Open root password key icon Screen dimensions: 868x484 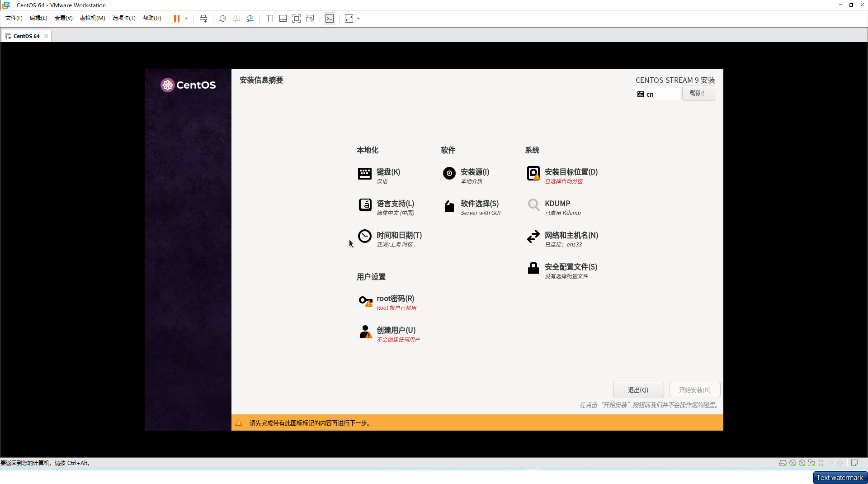[365, 300]
